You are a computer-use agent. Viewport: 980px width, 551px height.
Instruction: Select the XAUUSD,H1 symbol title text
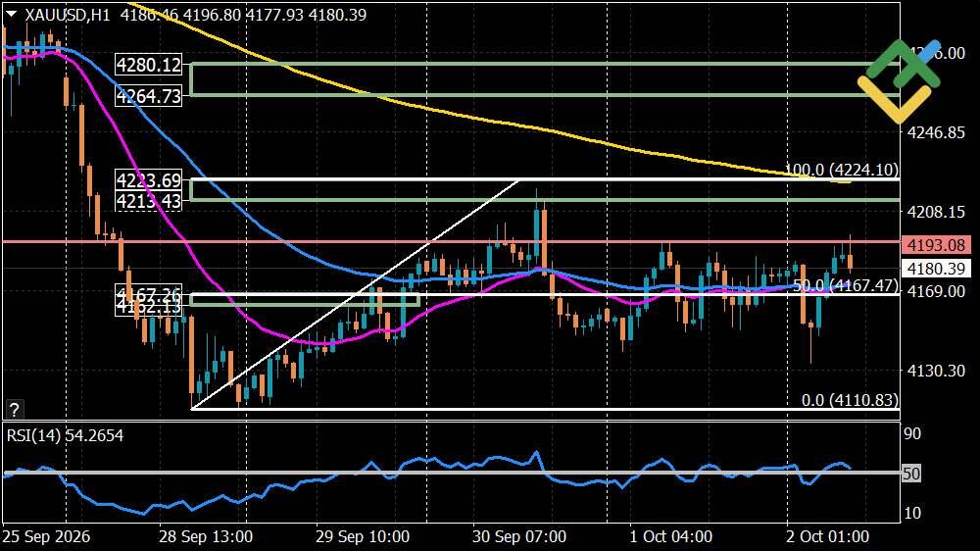[x=68, y=15]
